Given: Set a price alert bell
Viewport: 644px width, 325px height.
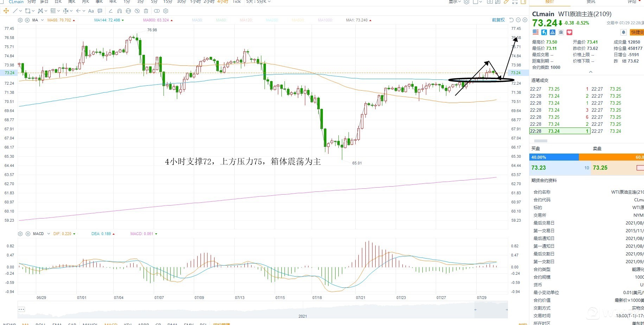Looking at the screenshot, I should click(x=624, y=32).
